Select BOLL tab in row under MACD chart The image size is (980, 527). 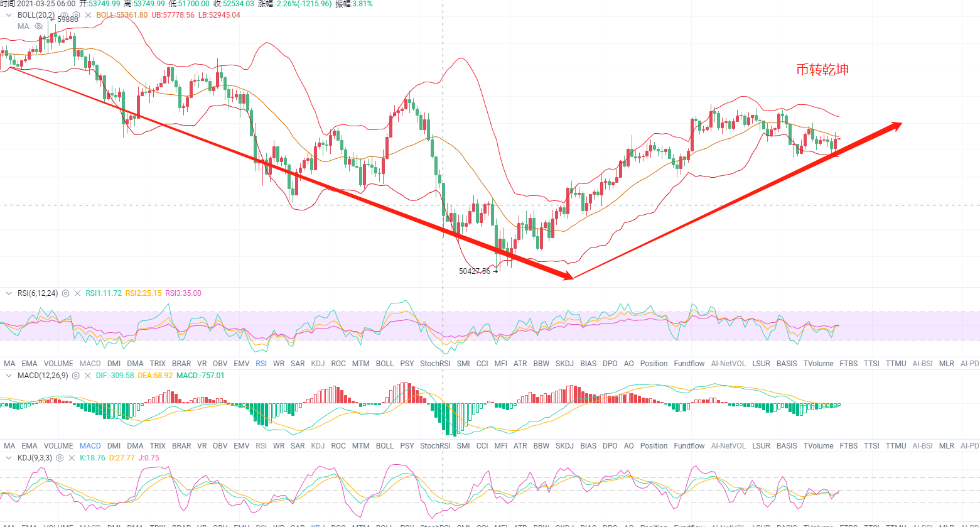pos(385,446)
